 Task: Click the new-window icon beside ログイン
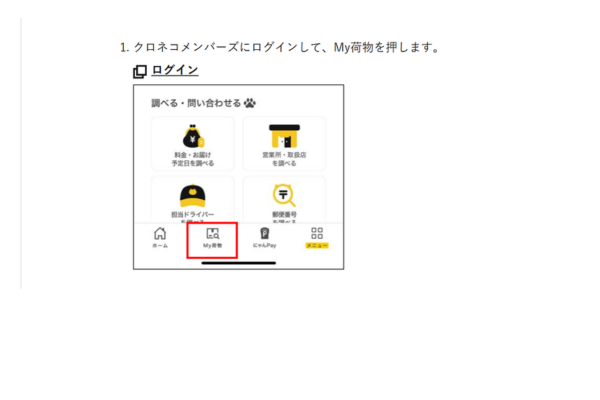(x=140, y=72)
